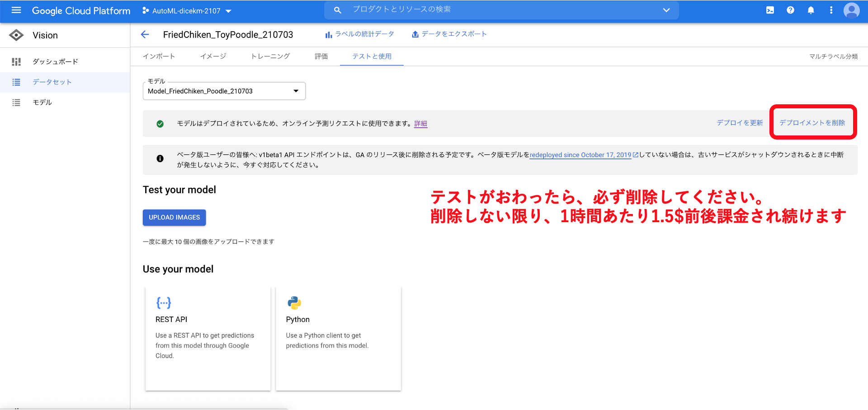Click the search magnifier icon

click(x=337, y=10)
